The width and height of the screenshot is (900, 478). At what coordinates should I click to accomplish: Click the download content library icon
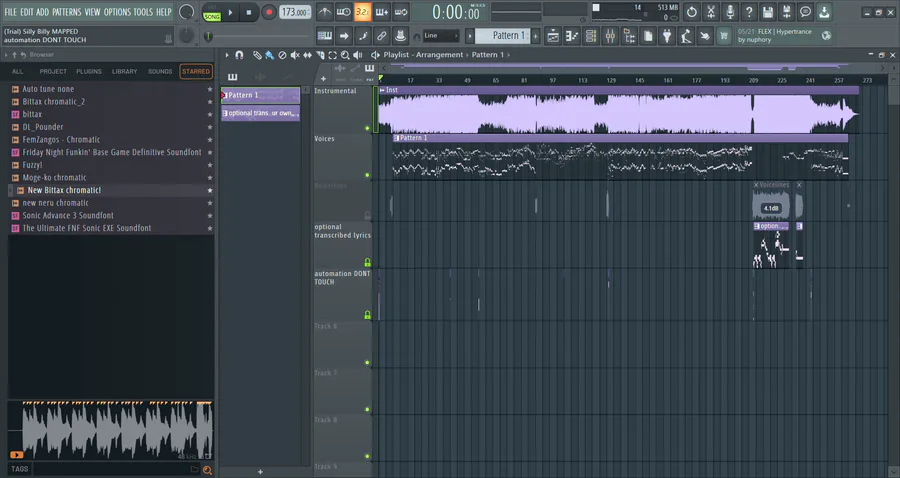coord(824,12)
